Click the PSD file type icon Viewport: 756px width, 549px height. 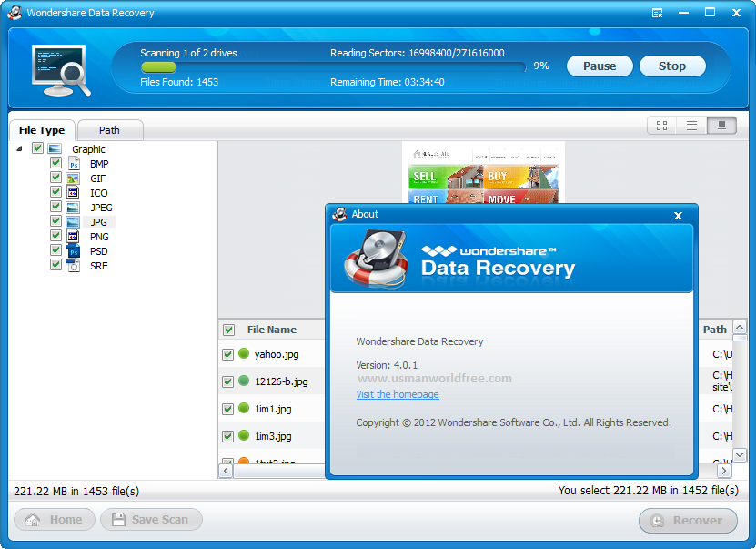tap(74, 251)
